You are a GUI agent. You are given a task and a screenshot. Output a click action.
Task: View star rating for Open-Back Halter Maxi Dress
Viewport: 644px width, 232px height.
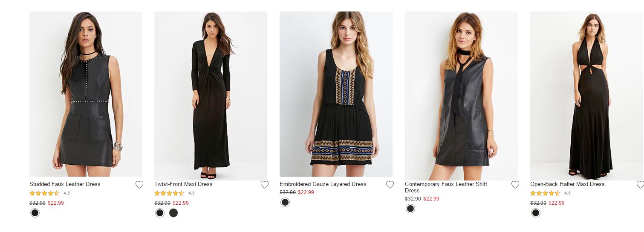[546, 193]
